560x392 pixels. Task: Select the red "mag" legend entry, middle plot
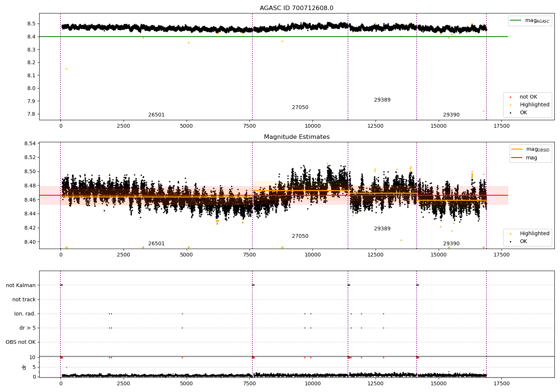point(524,158)
